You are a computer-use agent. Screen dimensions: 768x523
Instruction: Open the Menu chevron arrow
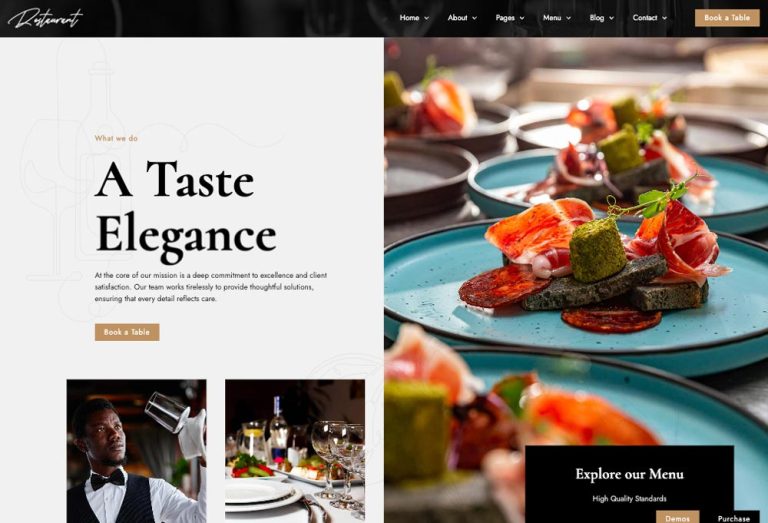tap(569, 18)
